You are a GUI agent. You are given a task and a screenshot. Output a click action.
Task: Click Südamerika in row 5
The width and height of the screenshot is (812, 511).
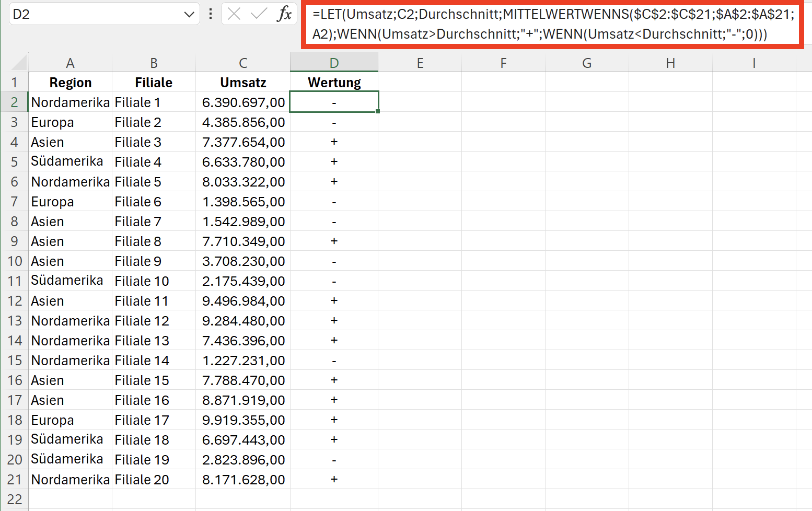pos(70,161)
